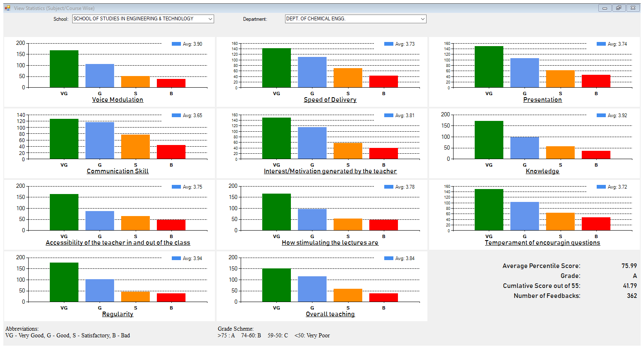Select the Regularity chart title

[x=117, y=314]
